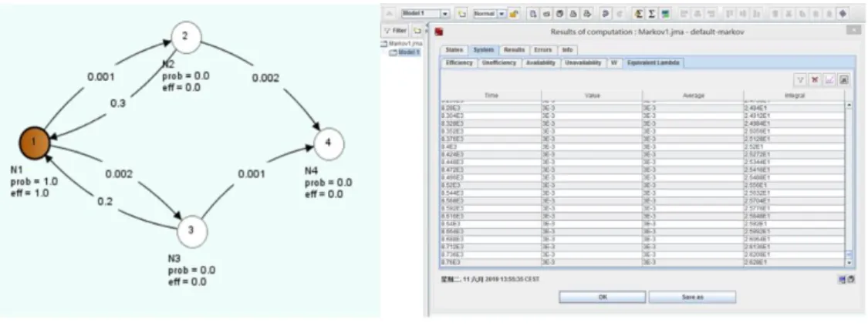Click the image export icon above table

point(843,80)
